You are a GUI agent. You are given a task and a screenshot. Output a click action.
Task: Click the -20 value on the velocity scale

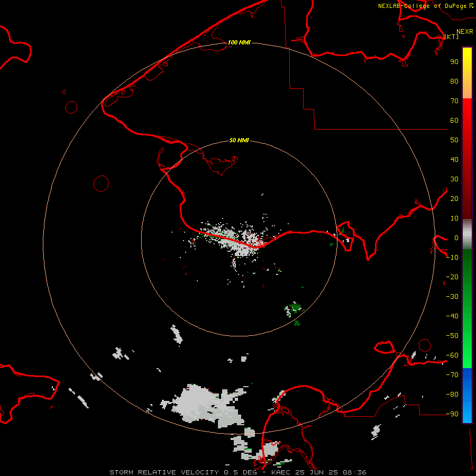coord(452,277)
